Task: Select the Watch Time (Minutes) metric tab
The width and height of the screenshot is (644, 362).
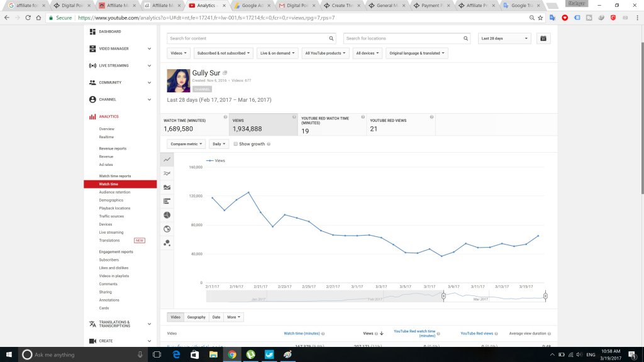Action: 195,124
